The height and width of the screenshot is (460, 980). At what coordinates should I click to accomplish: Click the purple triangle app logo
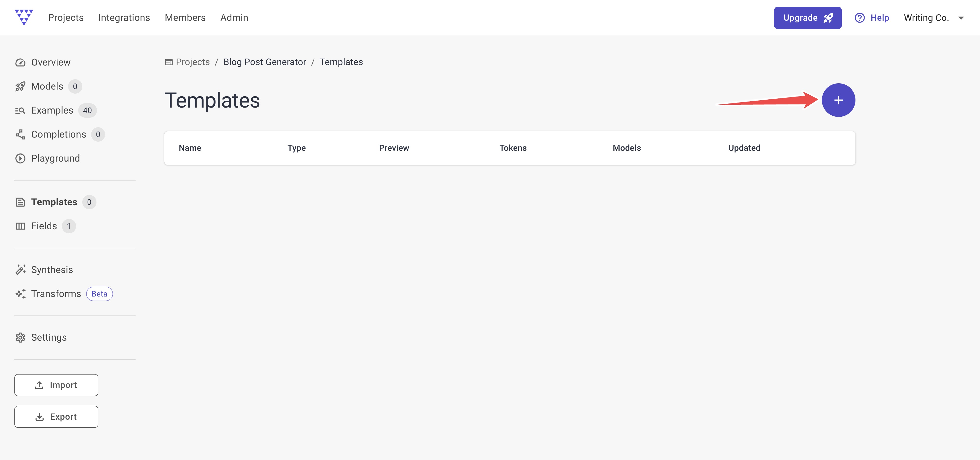tap(24, 18)
